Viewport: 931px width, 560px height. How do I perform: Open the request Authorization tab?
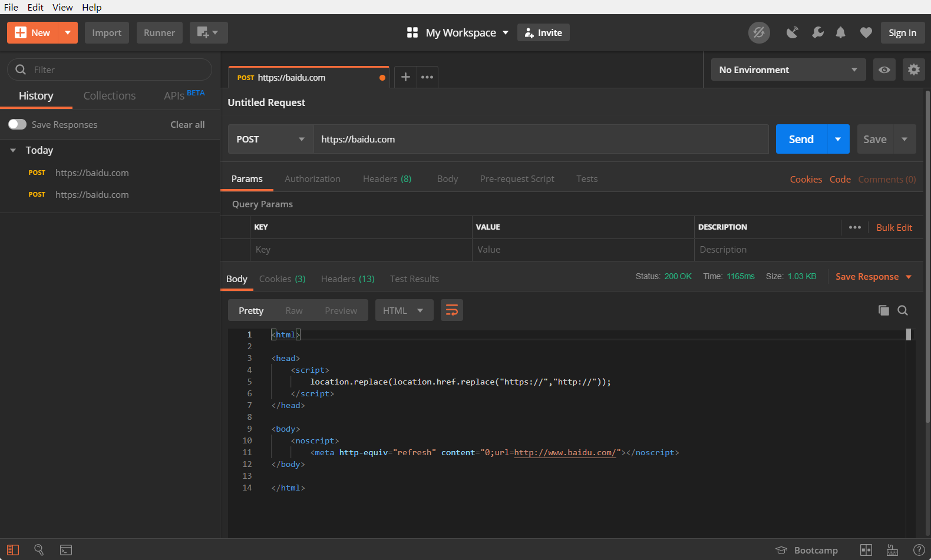point(312,179)
